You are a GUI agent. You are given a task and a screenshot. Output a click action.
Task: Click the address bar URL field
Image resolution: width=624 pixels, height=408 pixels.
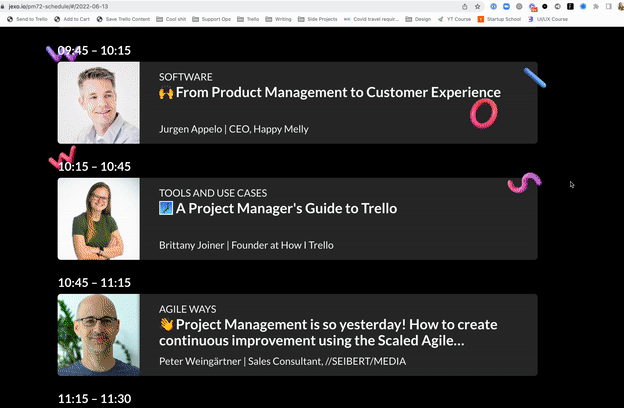pos(231,6)
